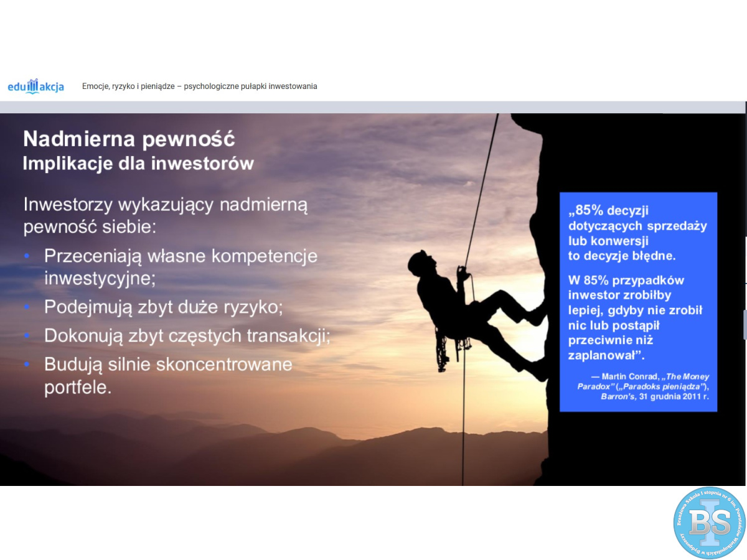
Task: Select the "Nadmierna pewność" slide heading
Action: pos(129,139)
